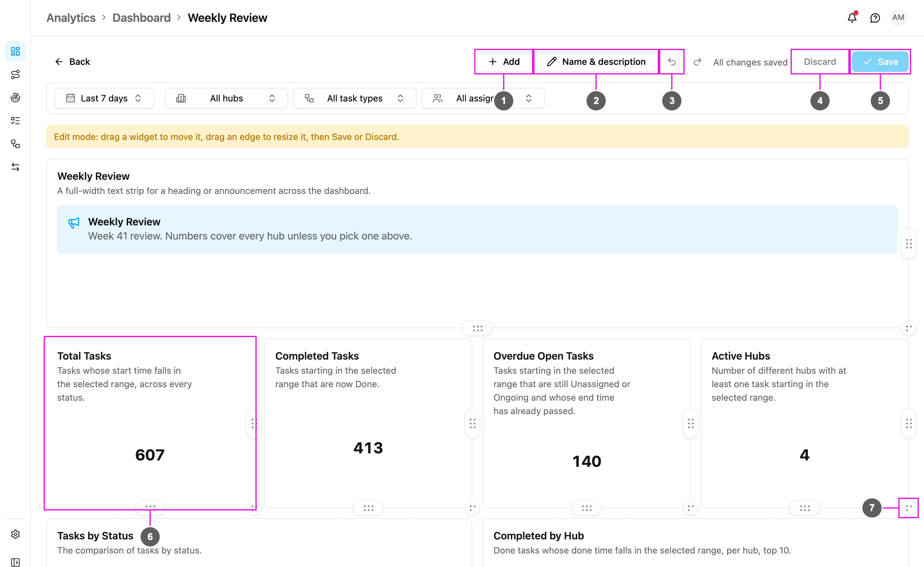Save the dashboard changes
The width and height of the screenshot is (924, 567).
(x=880, y=62)
